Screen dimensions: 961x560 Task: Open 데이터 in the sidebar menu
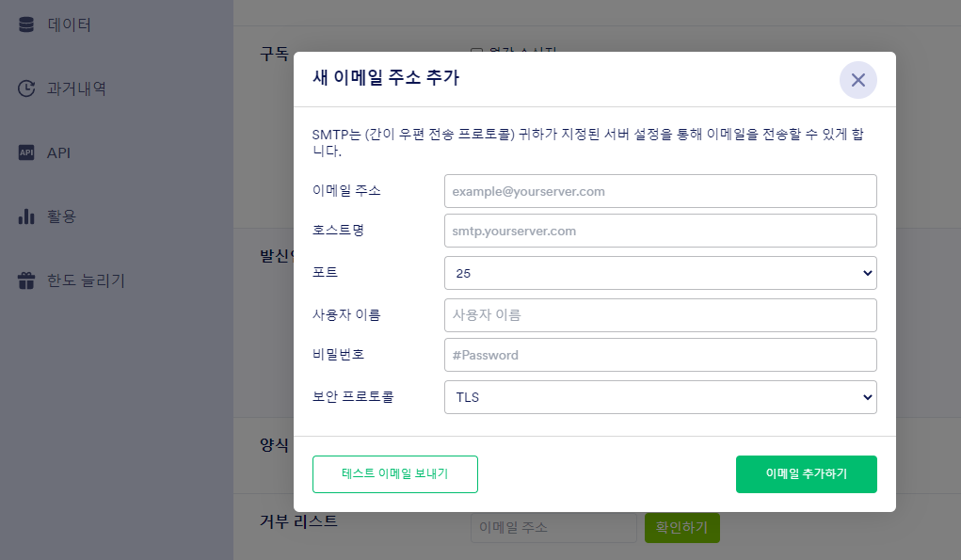pos(70,24)
